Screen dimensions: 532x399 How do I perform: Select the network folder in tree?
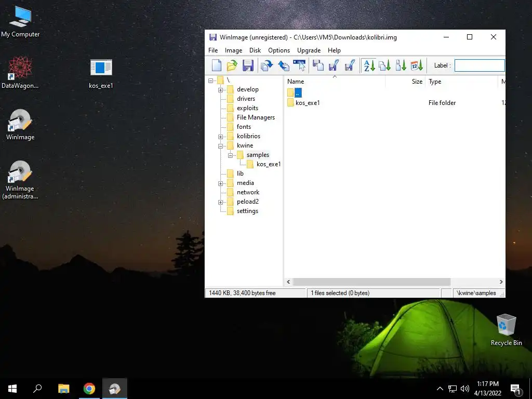click(x=248, y=192)
